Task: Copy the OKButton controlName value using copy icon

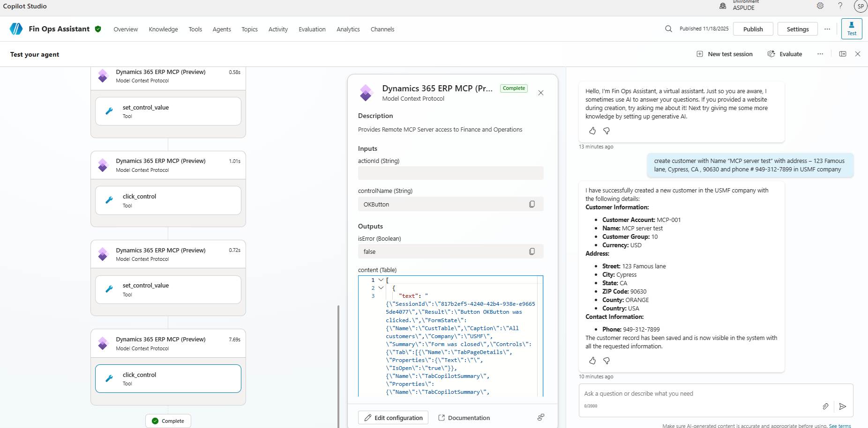Action: coord(532,204)
